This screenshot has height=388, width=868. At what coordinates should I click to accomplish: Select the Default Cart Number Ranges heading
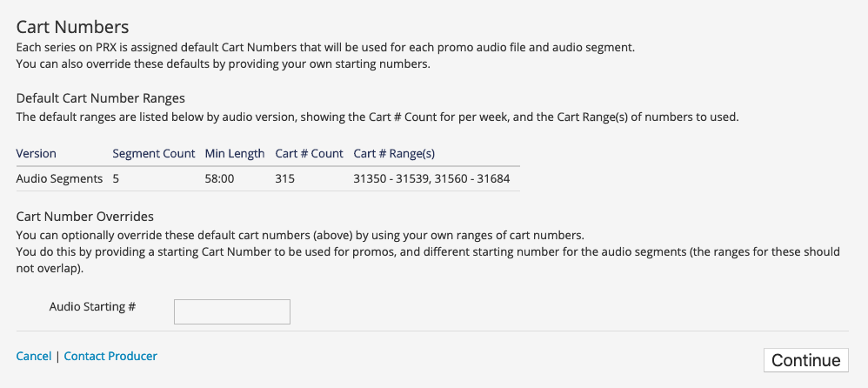coord(101,98)
